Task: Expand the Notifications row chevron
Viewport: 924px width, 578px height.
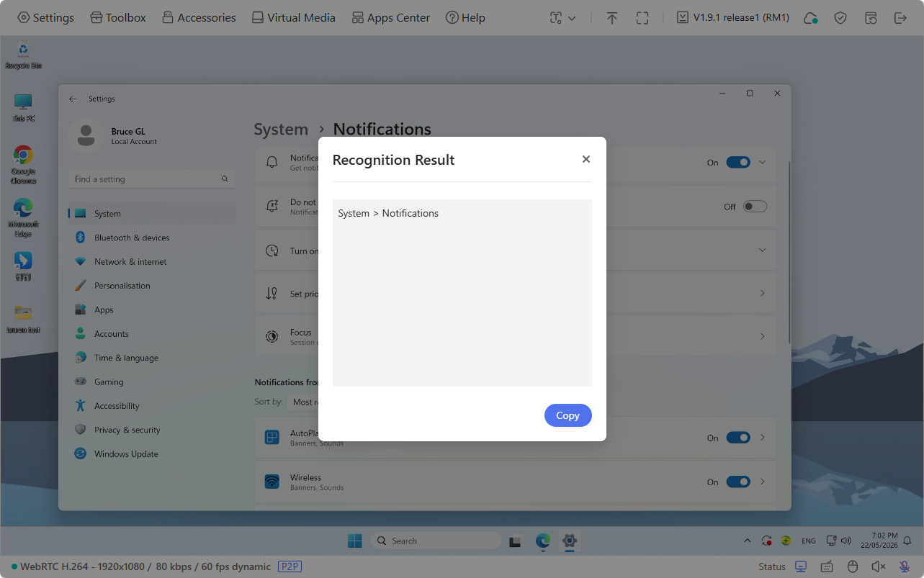Action: click(x=763, y=162)
